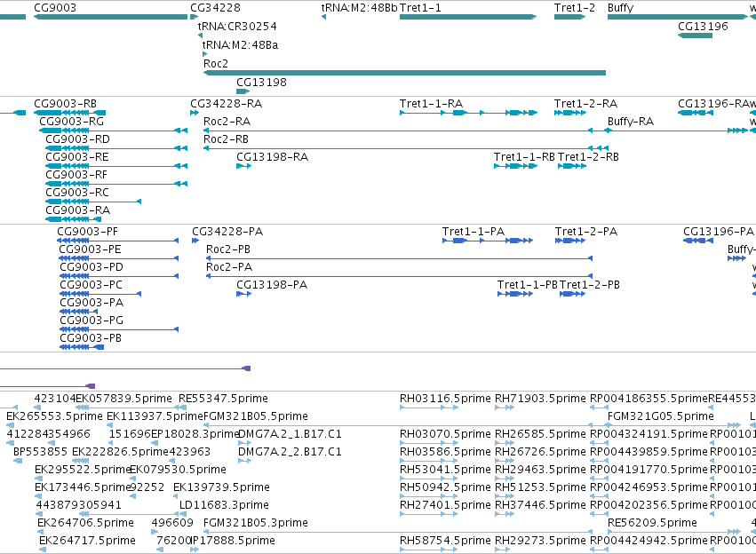Select tRNA:M2:48Ba gene label
Viewport: 756px width, 554px height.
[240, 45]
